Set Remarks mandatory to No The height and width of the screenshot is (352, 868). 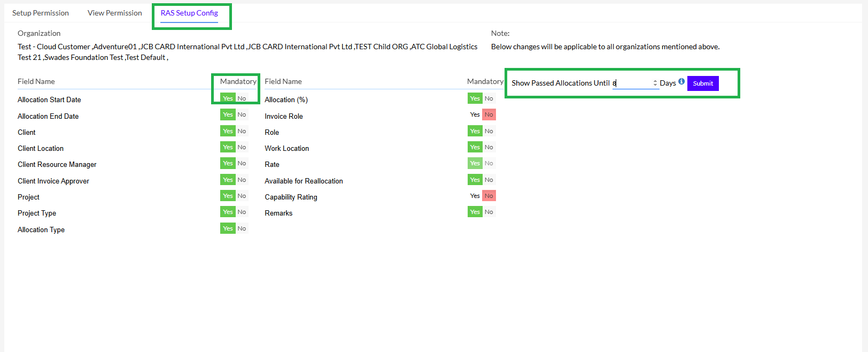pos(489,212)
